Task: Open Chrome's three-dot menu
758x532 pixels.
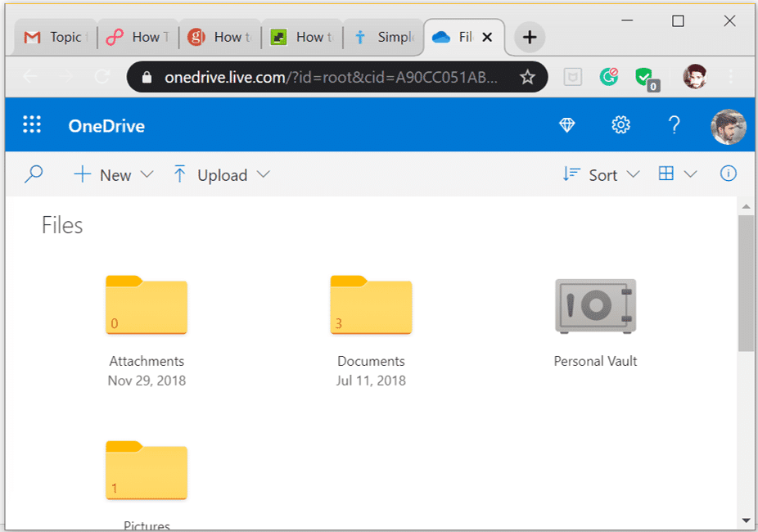Action: (731, 76)
